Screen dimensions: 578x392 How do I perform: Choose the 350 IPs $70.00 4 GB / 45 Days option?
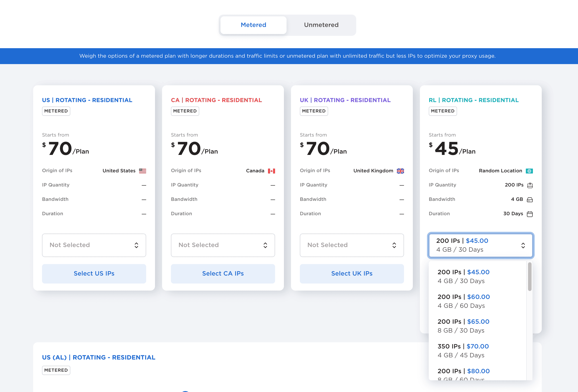[478, 350]
